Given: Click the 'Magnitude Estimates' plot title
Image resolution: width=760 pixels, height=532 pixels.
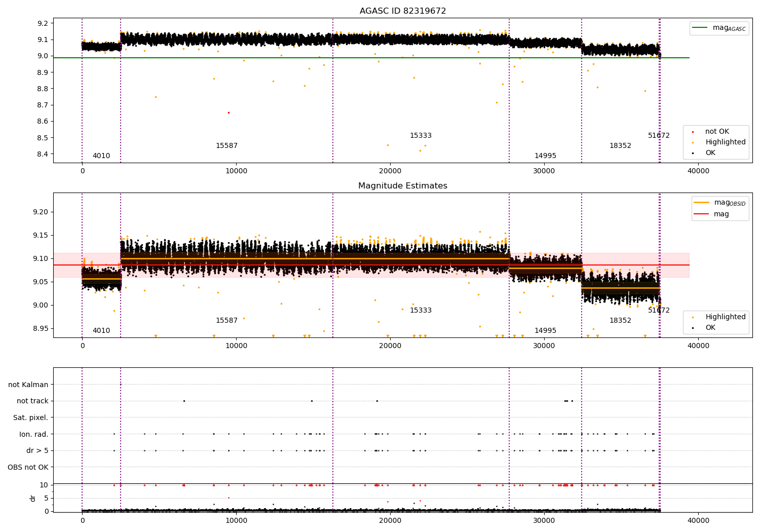Looking at the screenshot, I should pyautogui.click(x=403, y=186).
